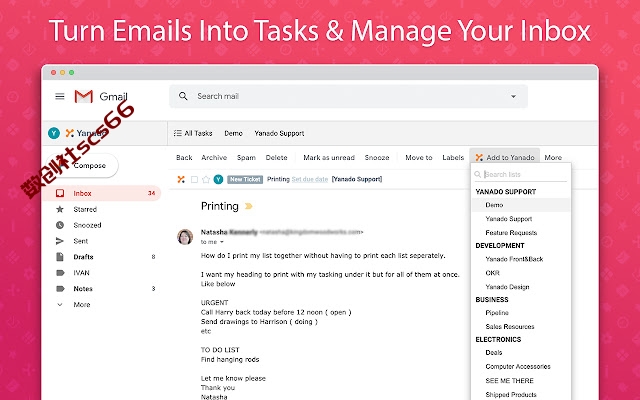This screenshot has width=640, height=400.
Task: Select Pipeline list
Action: click(497, 313)
